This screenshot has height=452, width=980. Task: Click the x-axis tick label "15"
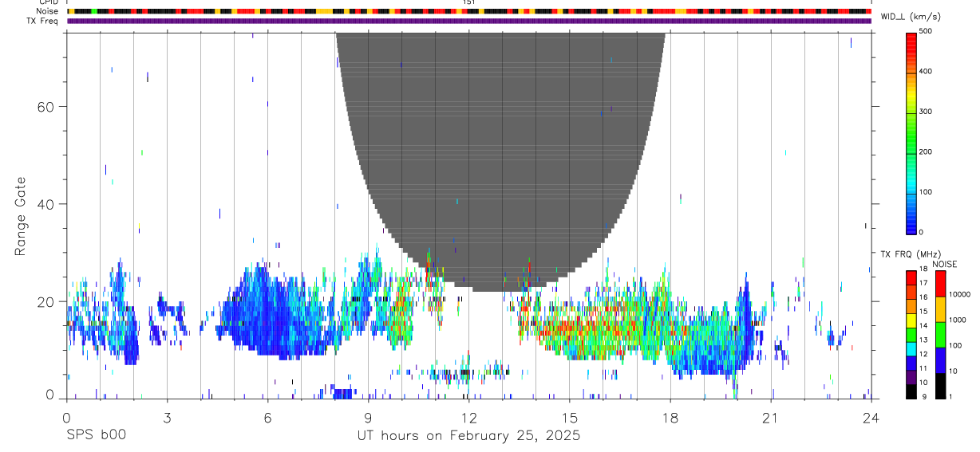(569, 417)
